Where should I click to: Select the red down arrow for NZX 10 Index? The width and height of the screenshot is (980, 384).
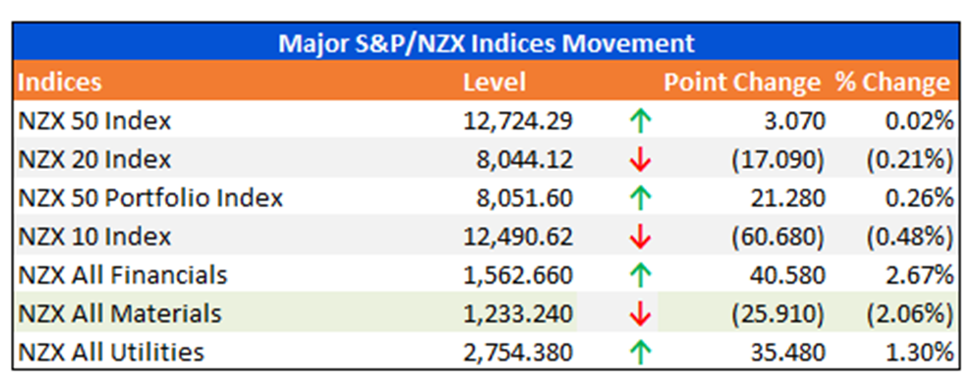641,238
